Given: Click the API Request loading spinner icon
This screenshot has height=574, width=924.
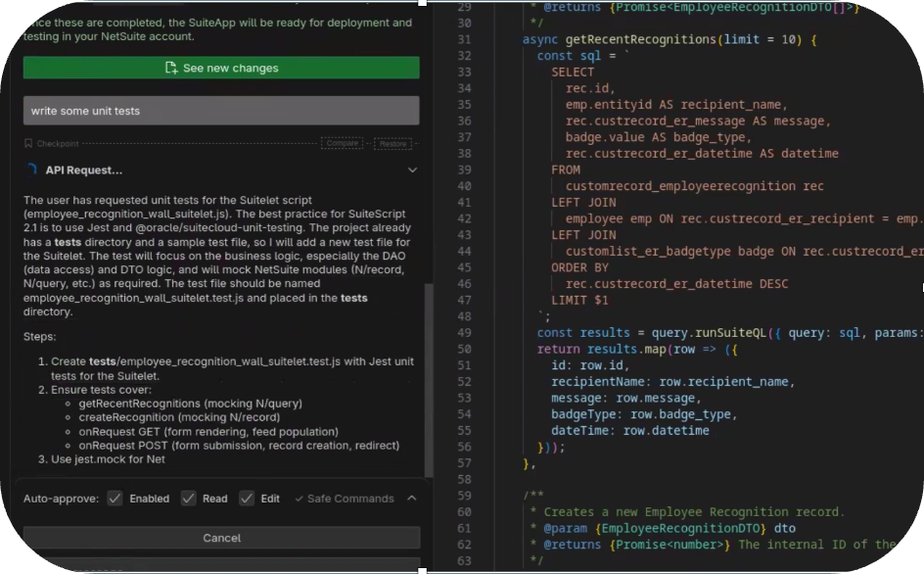Looking at the screenshot, I should click(31, 170).
